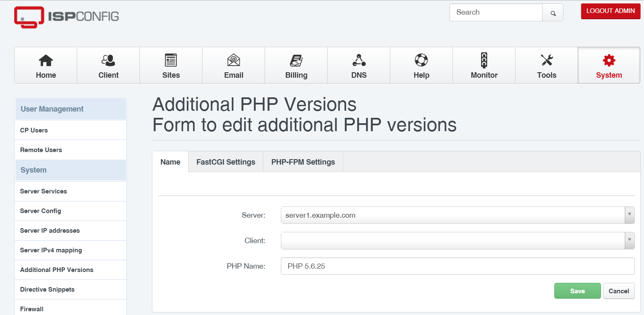Click the search magnifier button

tap(553, 13)
